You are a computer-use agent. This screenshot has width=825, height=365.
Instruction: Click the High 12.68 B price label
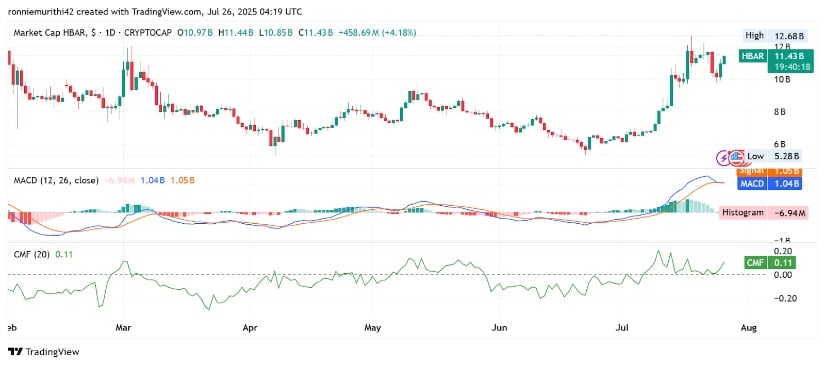coord(774,36)
